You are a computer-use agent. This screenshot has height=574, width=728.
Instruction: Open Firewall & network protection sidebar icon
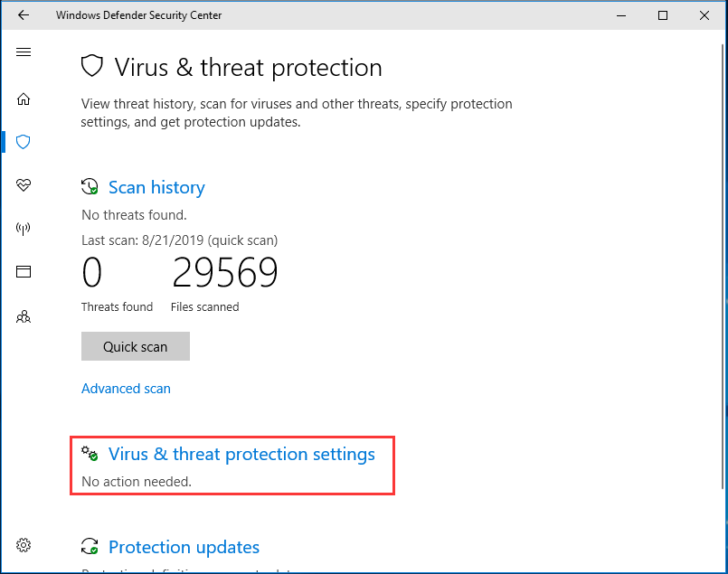pos(24,229)
